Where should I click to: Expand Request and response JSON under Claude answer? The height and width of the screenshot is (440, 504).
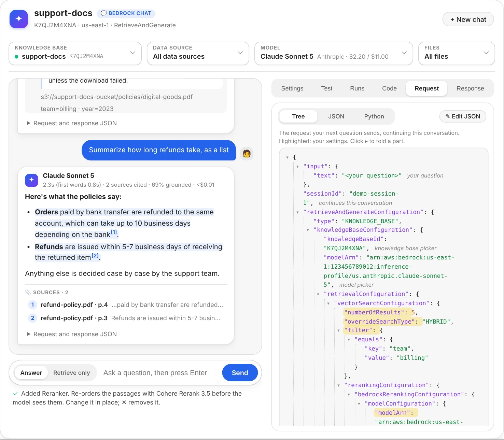click(x=72, y=334)
